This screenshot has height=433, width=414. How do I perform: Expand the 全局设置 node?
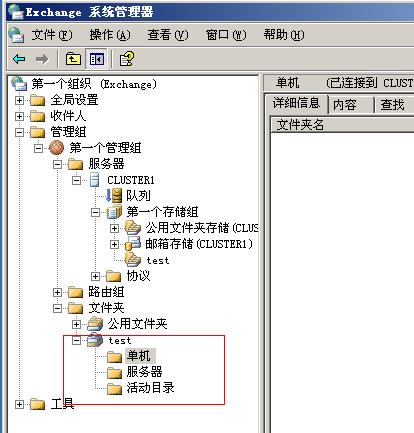tap(19, 100)
